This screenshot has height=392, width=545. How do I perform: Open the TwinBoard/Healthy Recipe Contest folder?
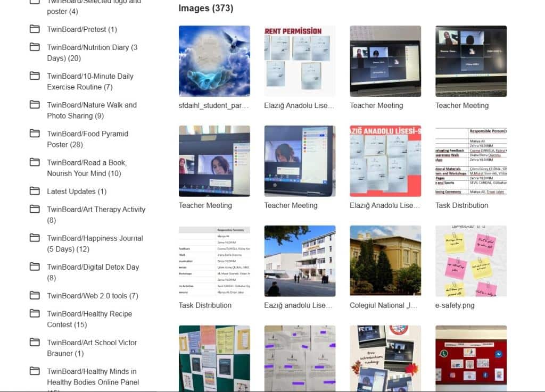pos(89,319)
